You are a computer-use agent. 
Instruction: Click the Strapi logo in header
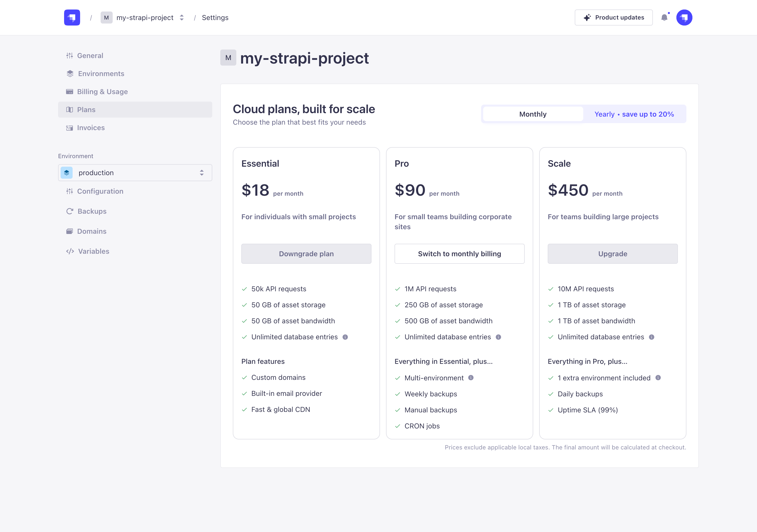72,18
